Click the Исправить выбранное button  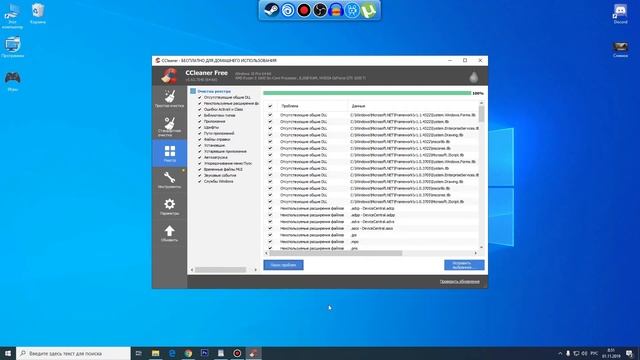click(464, 265)
